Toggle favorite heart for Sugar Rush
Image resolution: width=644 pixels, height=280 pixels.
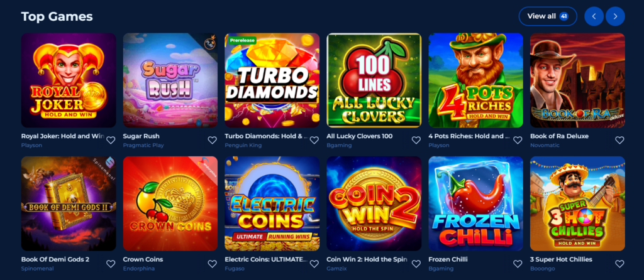point(212,140)
